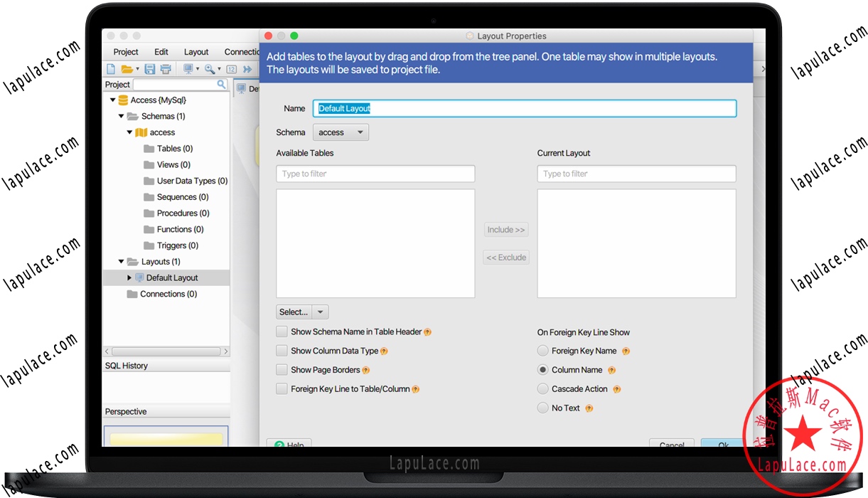The width and height of the screenshot is (868, 498).
Task: Check the Show Column Data Type box
Action: click(282, 351)
